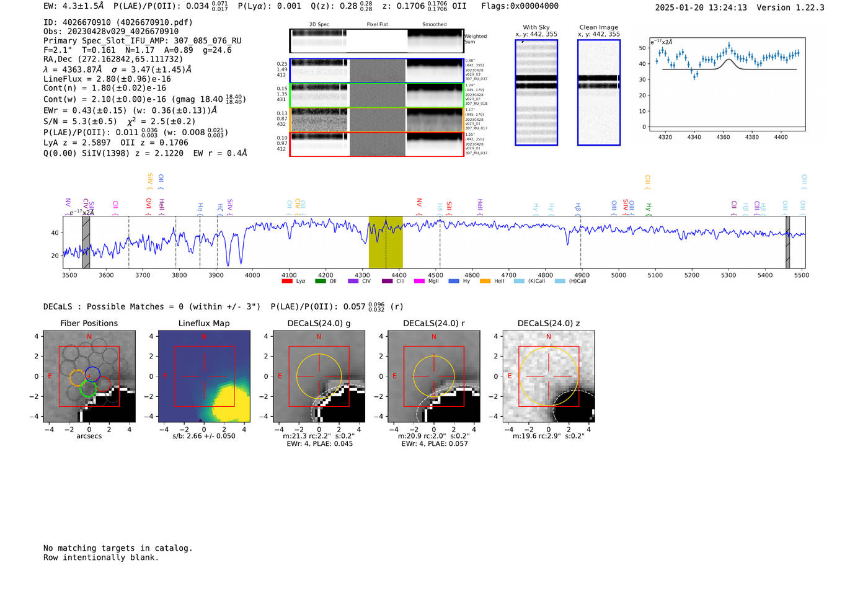Click the gray hatched band near 5460

787,242
